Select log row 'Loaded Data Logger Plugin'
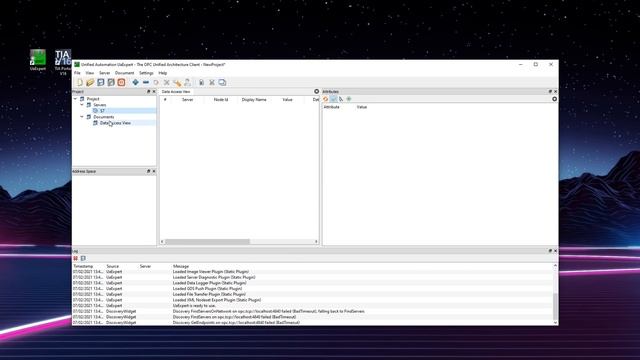Image resolution: width=640 pixels, height=360 pixels. coord(313,283)
